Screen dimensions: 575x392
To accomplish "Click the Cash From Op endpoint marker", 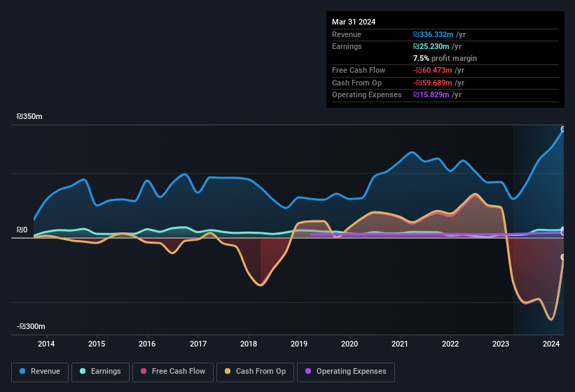I will [563, 257].
